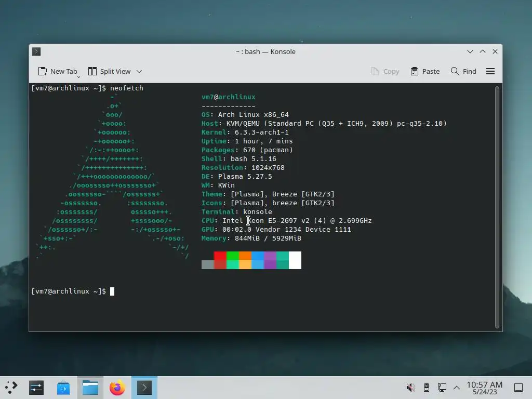Screen dimensions: 532x399
Task: Open the Find search tool
Action: coord(463,71)
